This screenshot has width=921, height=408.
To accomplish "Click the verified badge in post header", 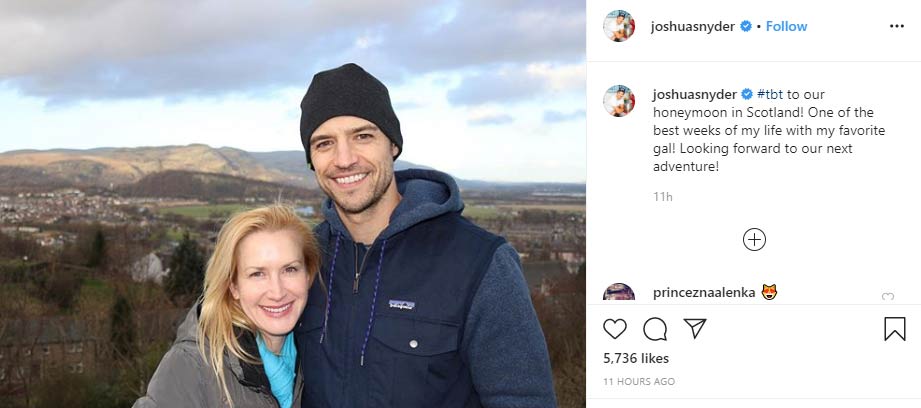I will (x=746, y=26).
